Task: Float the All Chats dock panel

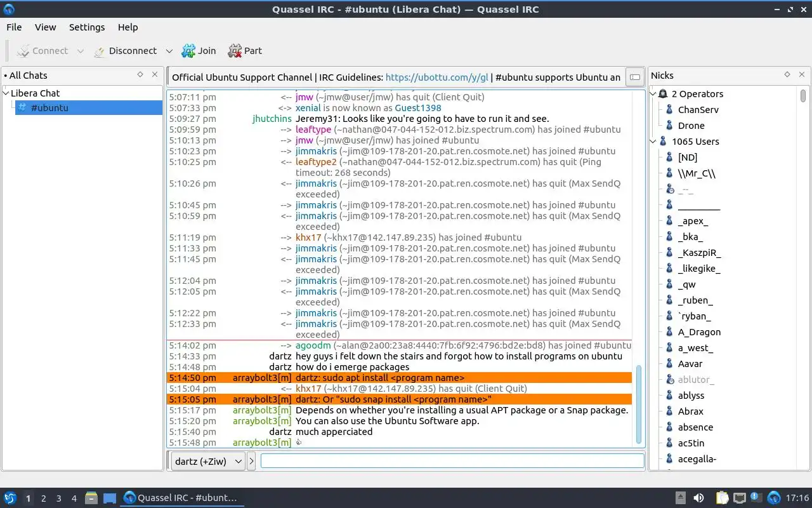Action: 140,75
